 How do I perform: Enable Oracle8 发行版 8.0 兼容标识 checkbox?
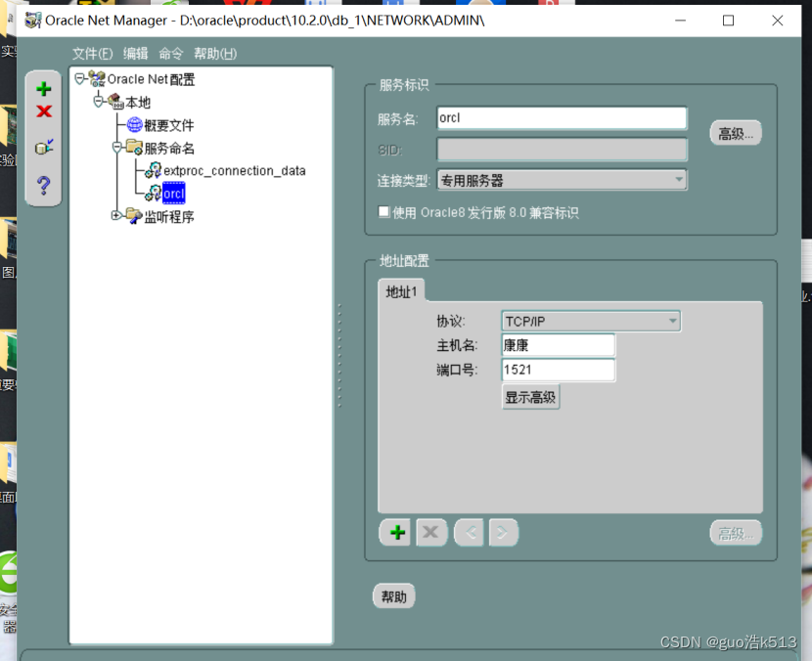pyautogui.click(x=383, y=211)
